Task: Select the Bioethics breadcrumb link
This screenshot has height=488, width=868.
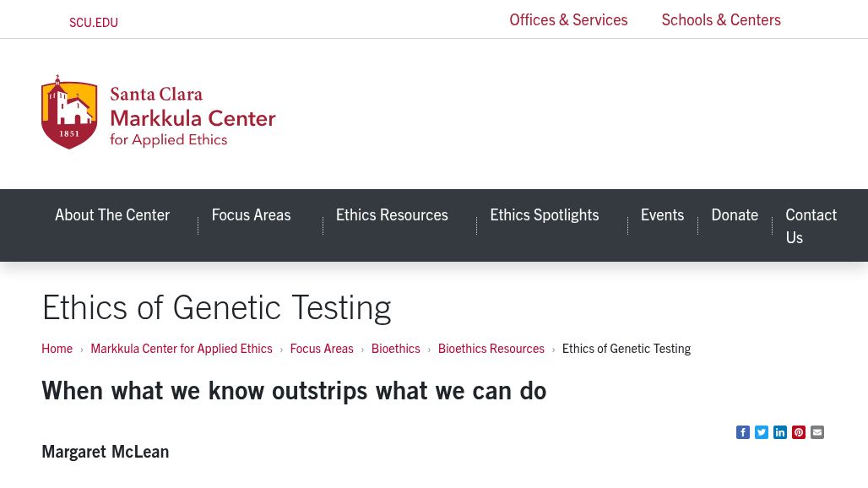Action: 395,349
